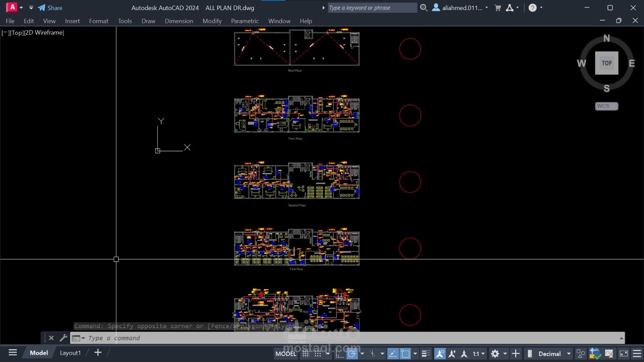Toggle the drawing grid display
The width and height of the screenshot is (644, 362).
tap(305, 354)
